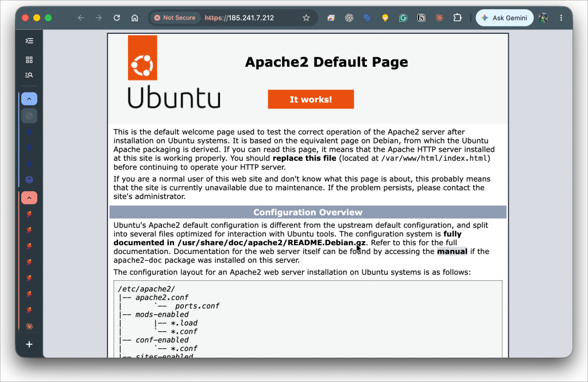Open the Notion web clipper extension
Viewport: 588px width, 382px height.
tap(421, 18)
